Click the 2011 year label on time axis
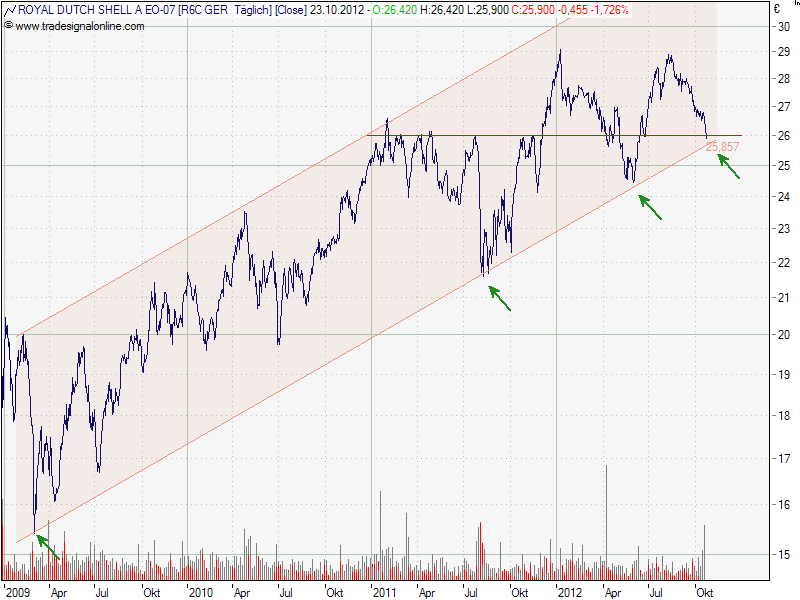The image size is (800, 600). click(385, 592)
